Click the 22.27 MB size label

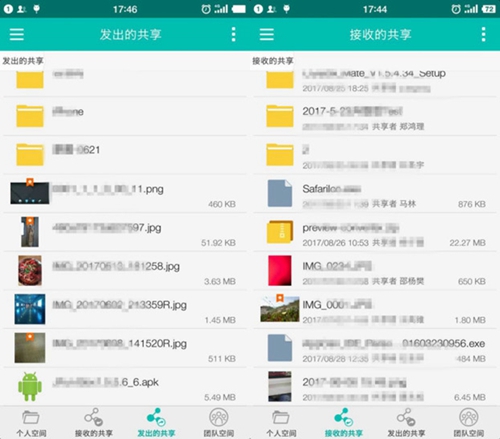pos(467,243)
